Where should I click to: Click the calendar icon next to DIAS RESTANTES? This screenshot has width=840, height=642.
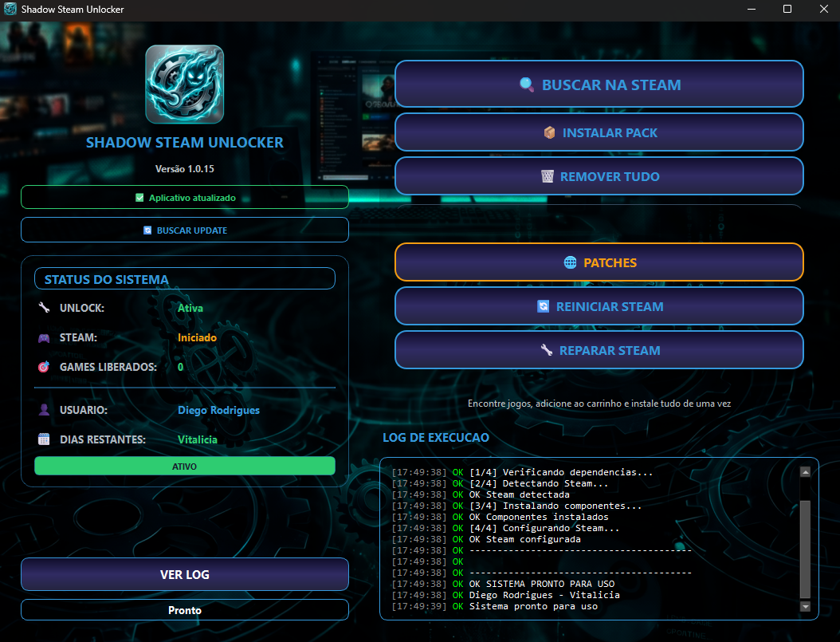44,439
